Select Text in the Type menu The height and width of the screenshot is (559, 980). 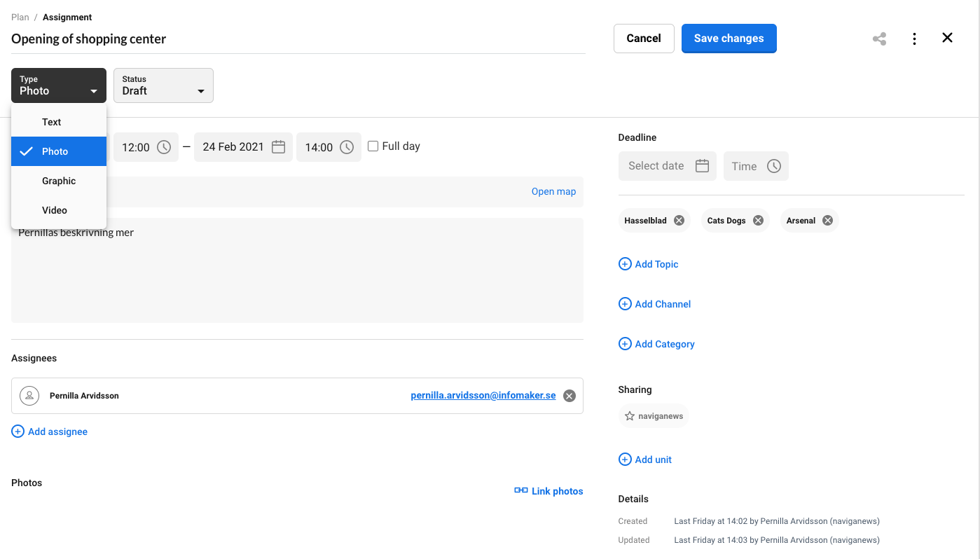(52, 122)
